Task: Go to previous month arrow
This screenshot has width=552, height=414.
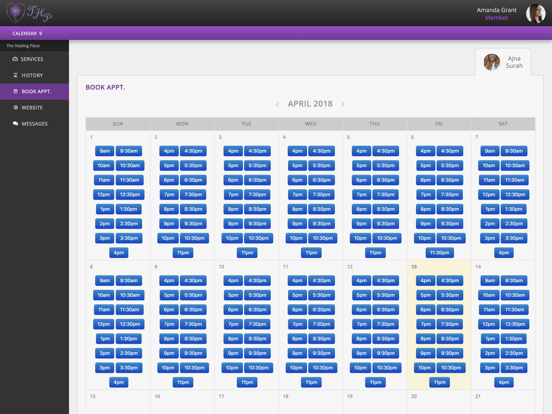Action: coord(278,104)
